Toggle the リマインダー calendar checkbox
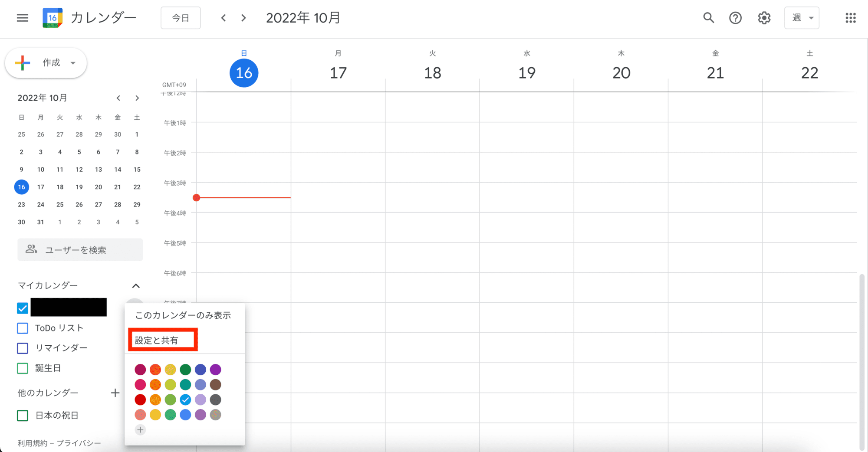This screenshot has height=452, width=868. (x=23, y=348)
